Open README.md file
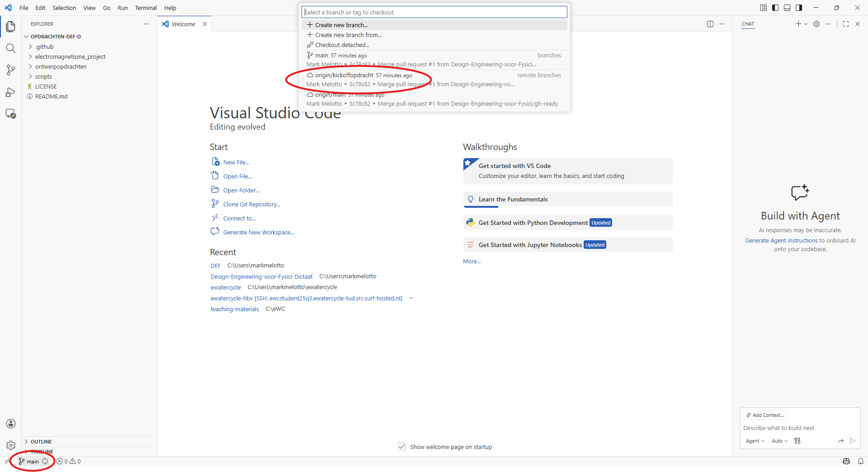868x472 pixels. click(90, 96)
